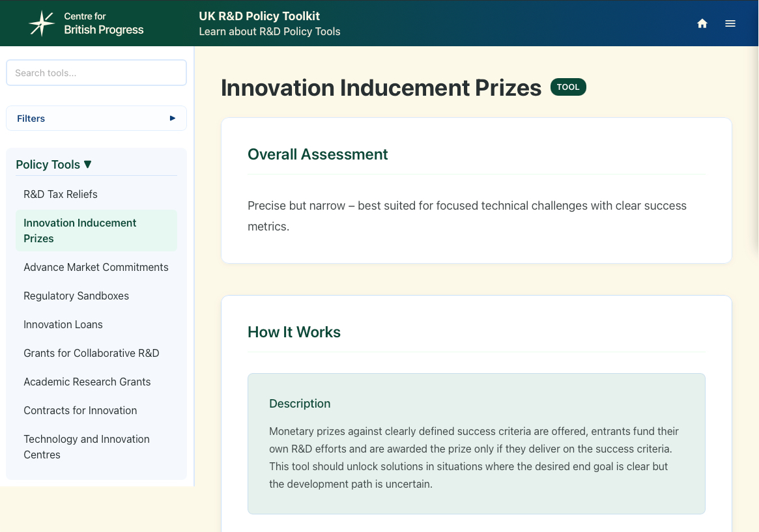View Academic Research Grants tool
759x532 pixels.
pyautogui.click(x=87, y=382)
